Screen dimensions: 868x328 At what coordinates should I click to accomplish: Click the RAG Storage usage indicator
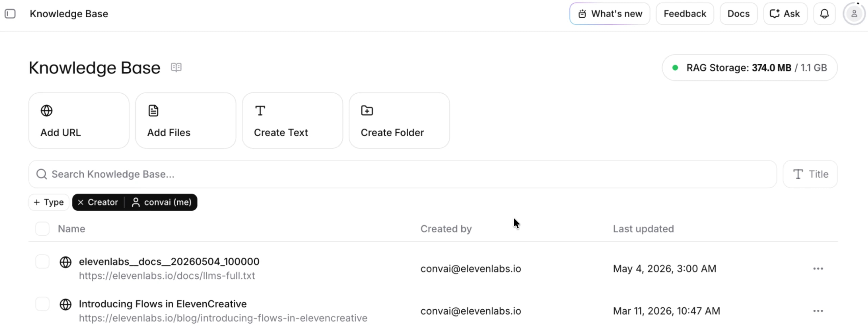749,68
